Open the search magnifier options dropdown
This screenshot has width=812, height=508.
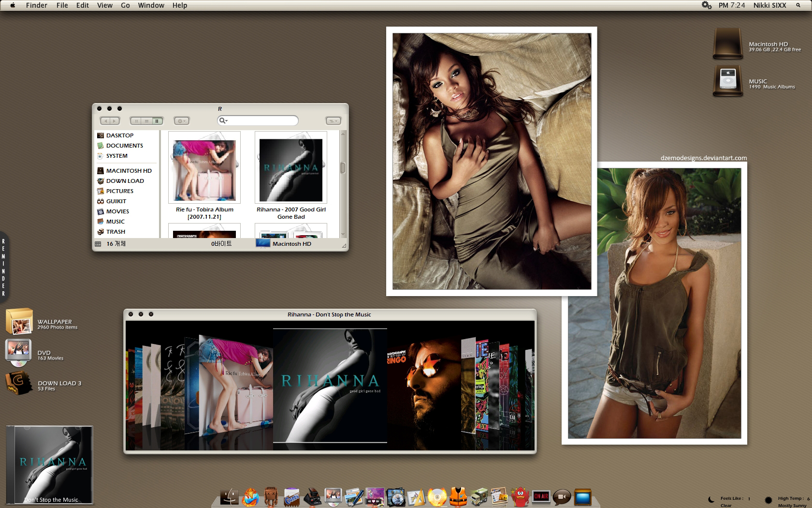223,120
